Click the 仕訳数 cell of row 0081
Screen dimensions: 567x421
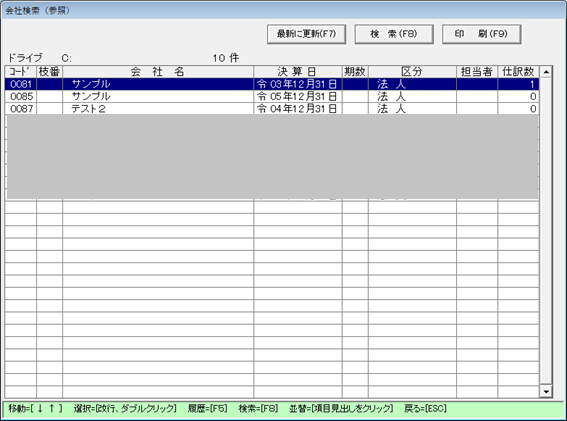pyautogui.click(x=519, y=84)
